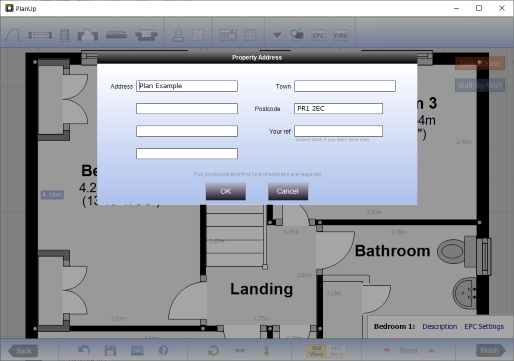Image resolution: width=514 pixels, height=361 pixels.
Task: Go up a floor with red arrow
Action: pyautogui.click(x=431, y=350)
